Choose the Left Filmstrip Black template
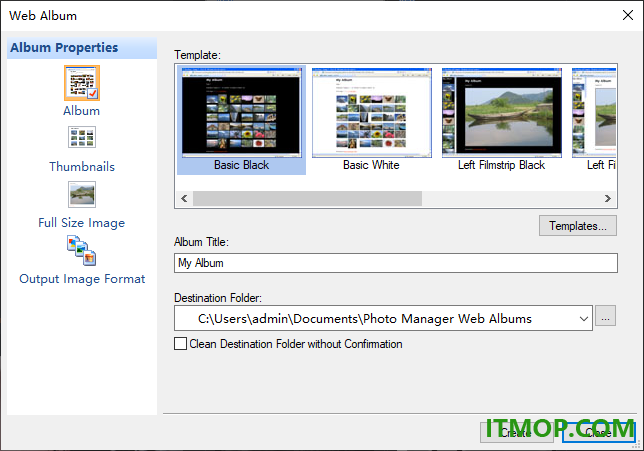This screenshot has width=644, height=451. click(x=501, y=113)
